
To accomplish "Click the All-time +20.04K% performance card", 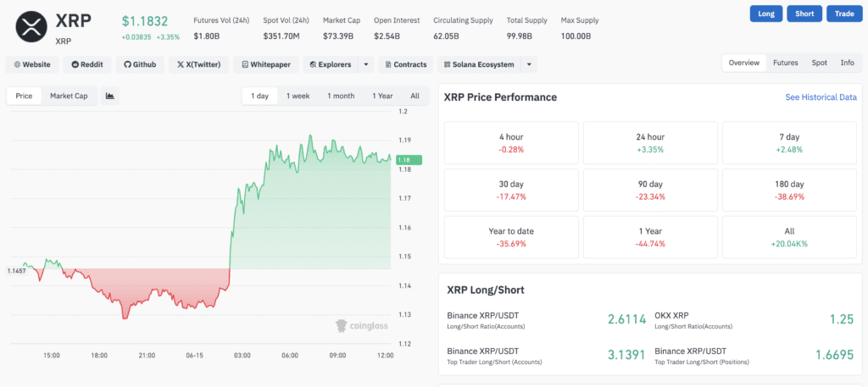I will pyautogui.click(x=789, y=237).
